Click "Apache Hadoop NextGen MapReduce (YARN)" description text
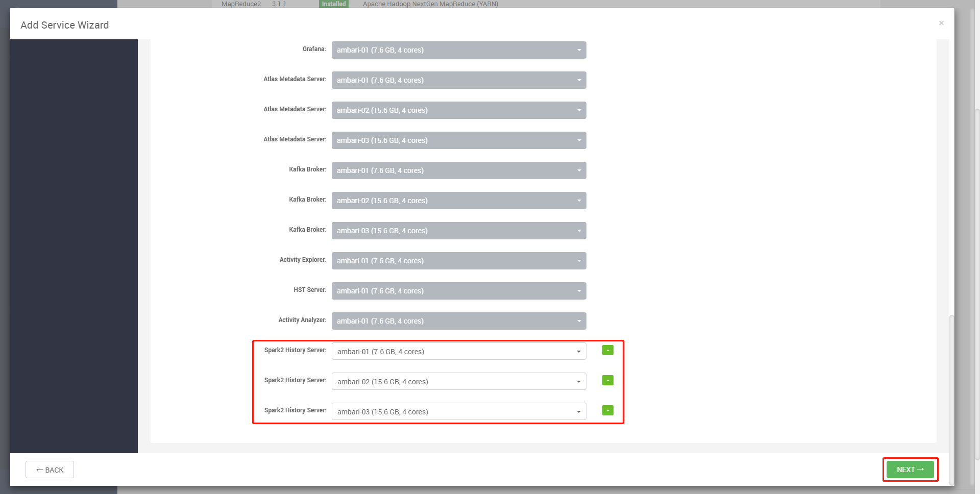The height and width of the screenshot is (494, 980). (x=430, y=4)
